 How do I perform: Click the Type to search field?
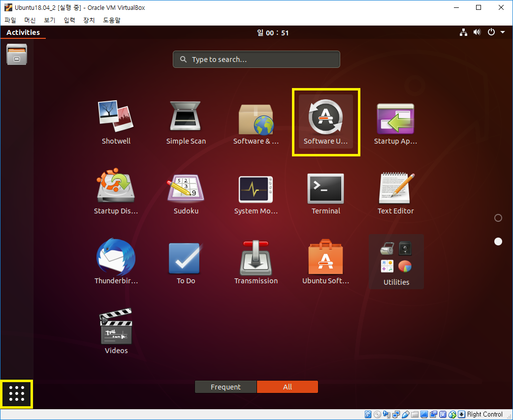pos(256,59)
